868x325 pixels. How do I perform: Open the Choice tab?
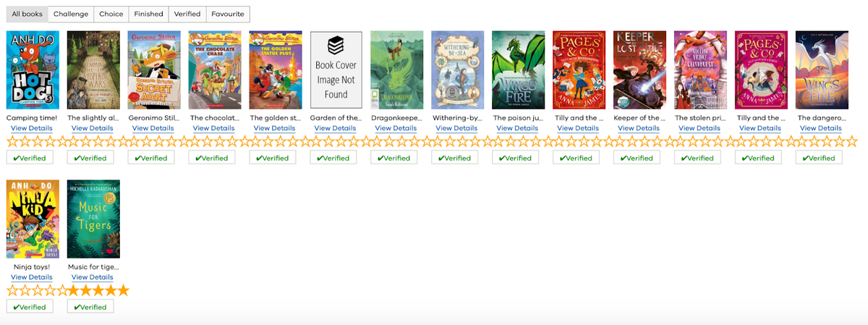pos(111,14)
